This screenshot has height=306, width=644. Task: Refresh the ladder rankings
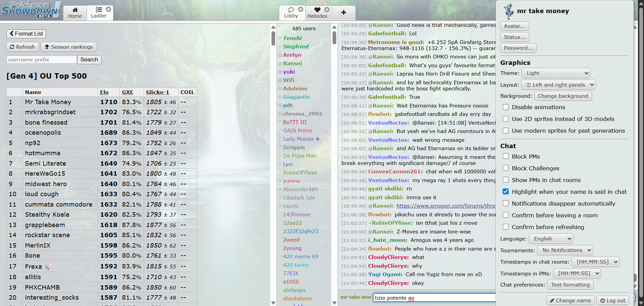22,47
